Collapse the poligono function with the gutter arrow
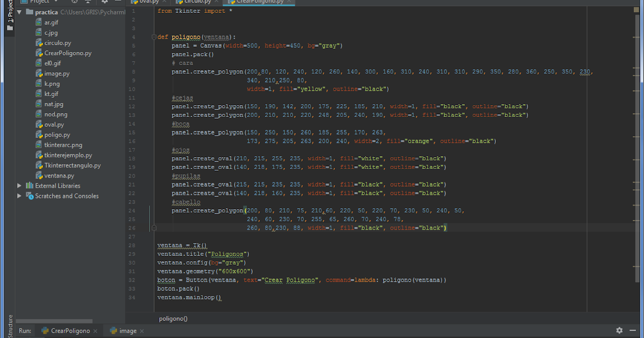 [154, 36]
